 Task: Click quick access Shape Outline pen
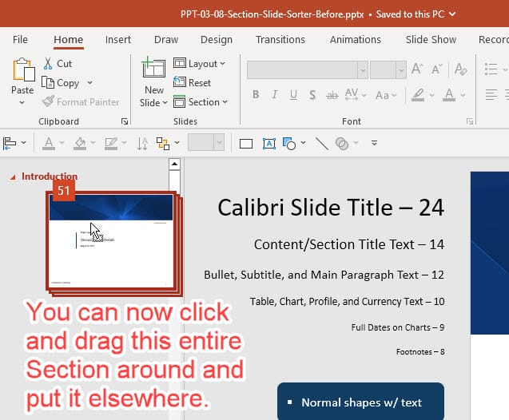(111, 143)
